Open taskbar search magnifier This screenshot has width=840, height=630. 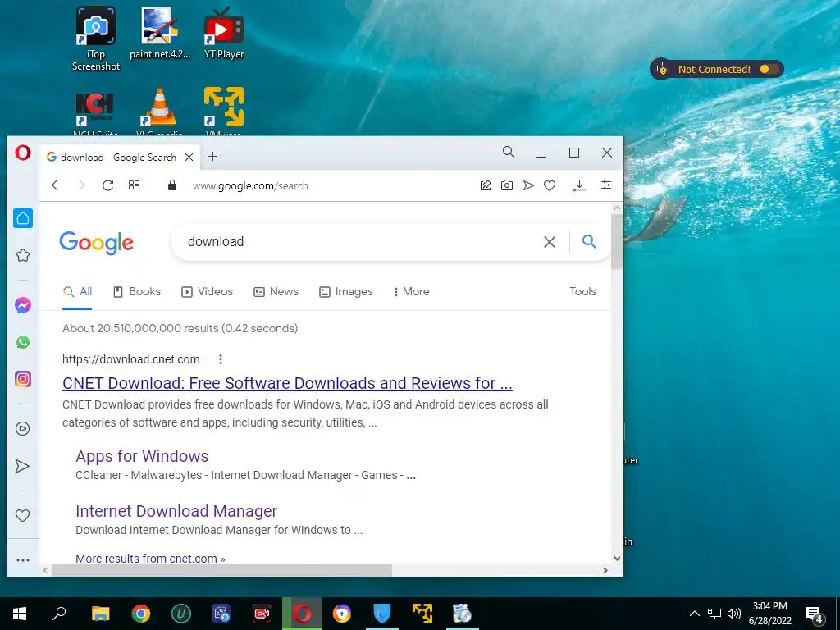59,614
